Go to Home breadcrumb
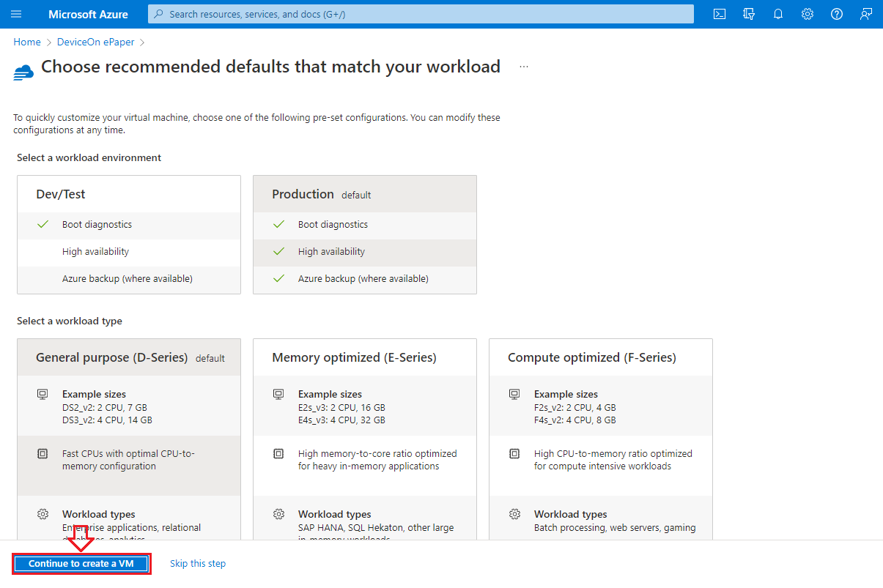This screenshot has height=588, width=883. point(27,42)
